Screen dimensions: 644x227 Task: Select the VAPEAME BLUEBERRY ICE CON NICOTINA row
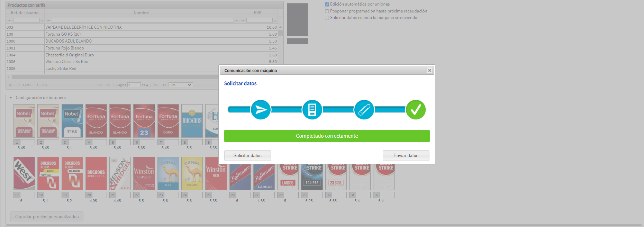pos(142,27)
